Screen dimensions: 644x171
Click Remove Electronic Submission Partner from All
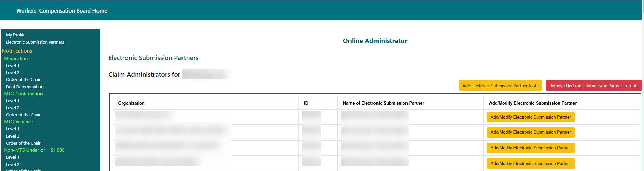click(593, 86)
